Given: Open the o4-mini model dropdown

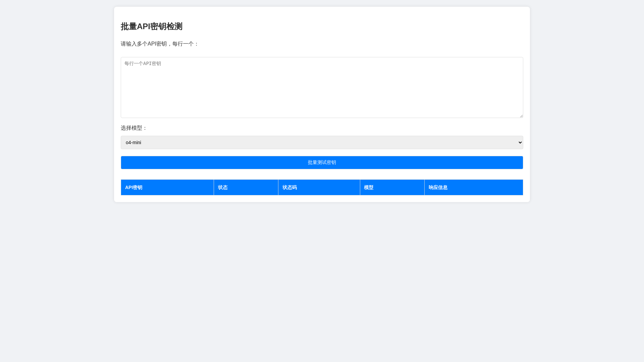Looking at the screenshot, I should [x=322, y=142].
